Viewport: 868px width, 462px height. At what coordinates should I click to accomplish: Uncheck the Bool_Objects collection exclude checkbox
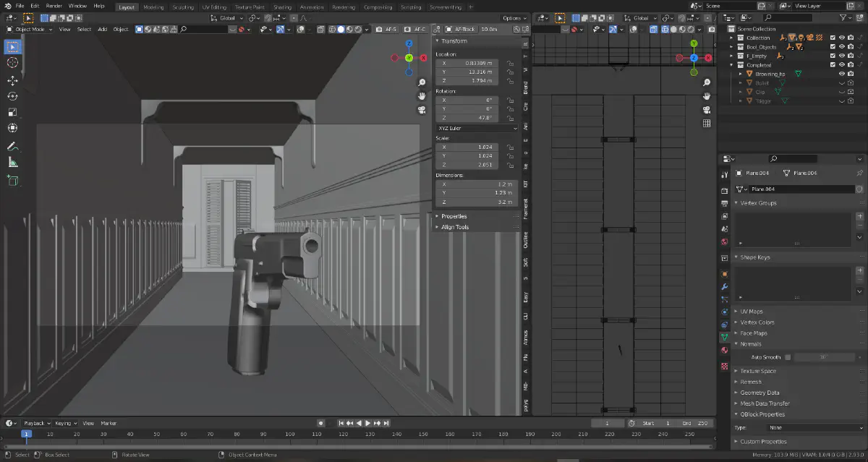click(833, 47)
